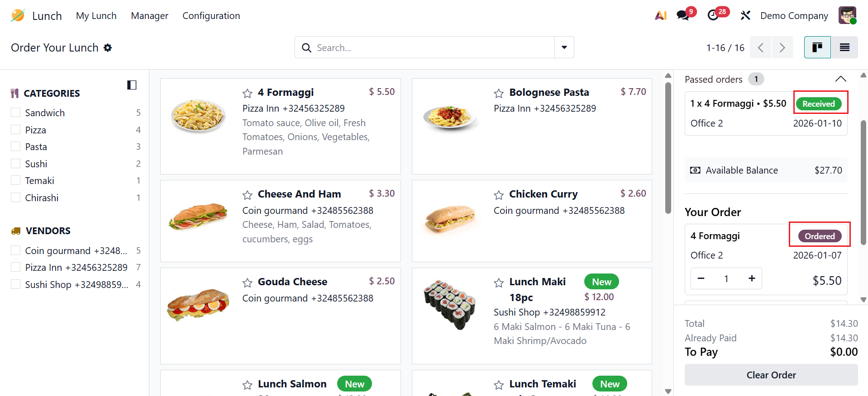Check the Sandwich category filter

point(16,113)
